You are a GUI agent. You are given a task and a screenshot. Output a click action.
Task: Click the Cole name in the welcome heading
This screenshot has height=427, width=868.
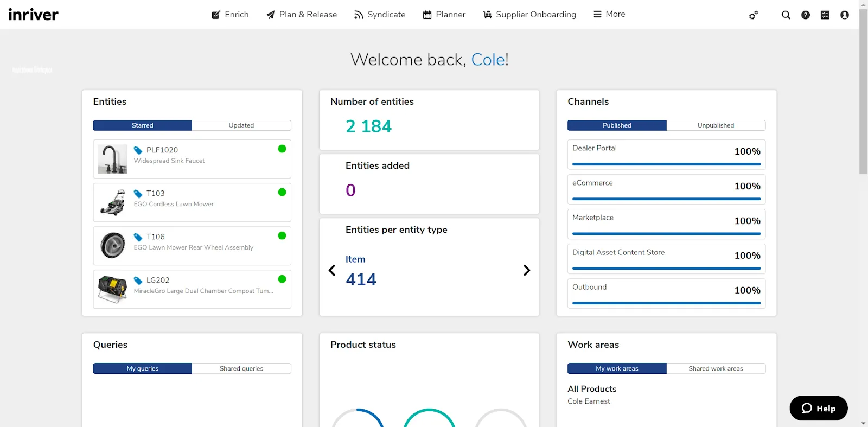[x=488, y=59]
